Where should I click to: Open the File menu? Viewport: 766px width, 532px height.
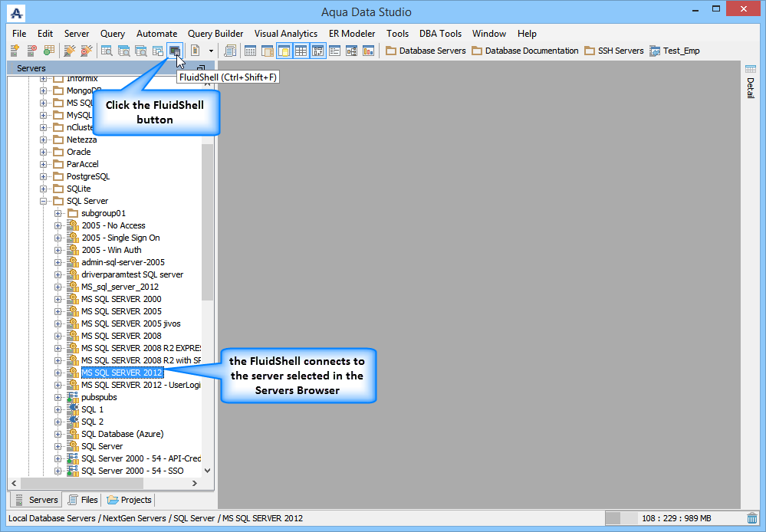[x=19, y=34]
